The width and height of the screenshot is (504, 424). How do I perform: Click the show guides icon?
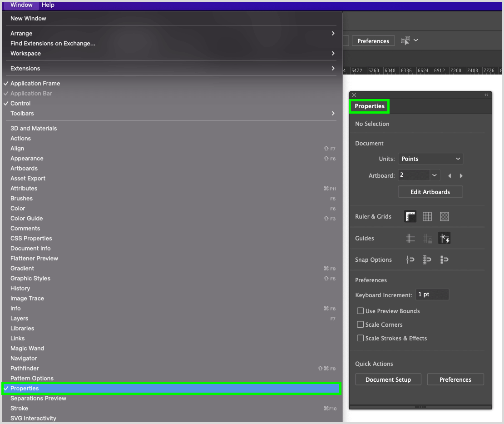(410, 238)
